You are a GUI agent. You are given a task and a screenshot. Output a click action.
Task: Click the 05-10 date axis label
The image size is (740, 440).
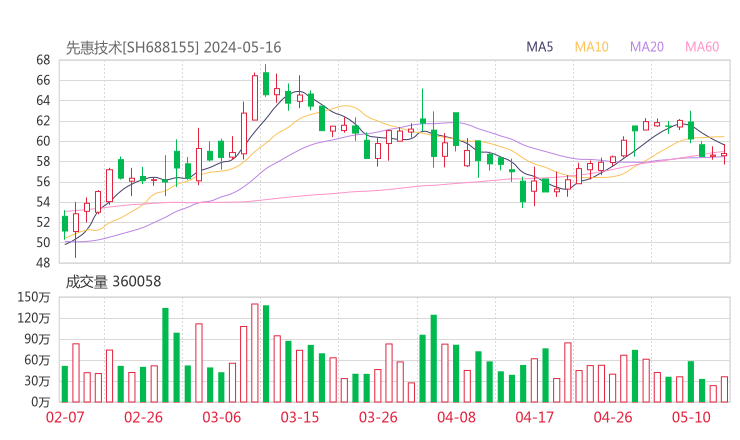691,417
